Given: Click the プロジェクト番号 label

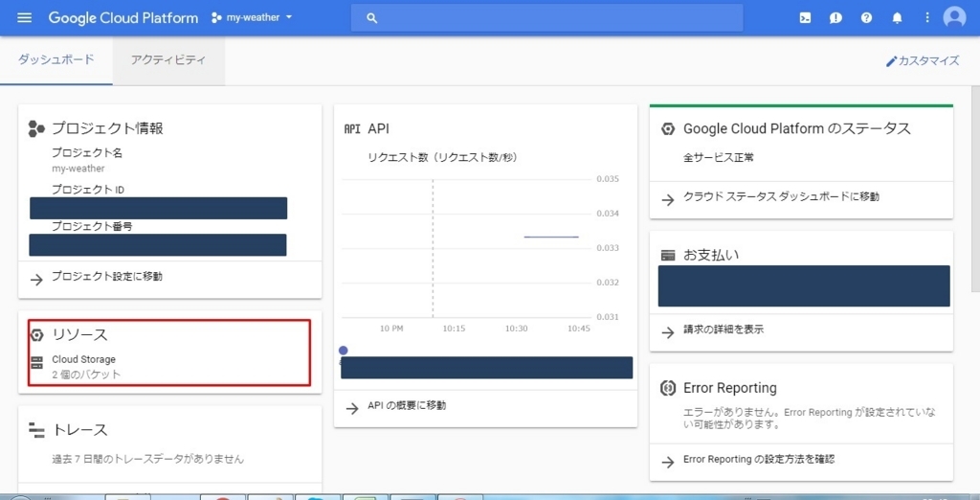Looking at the screenshot, I should click(x=92, y=227).
